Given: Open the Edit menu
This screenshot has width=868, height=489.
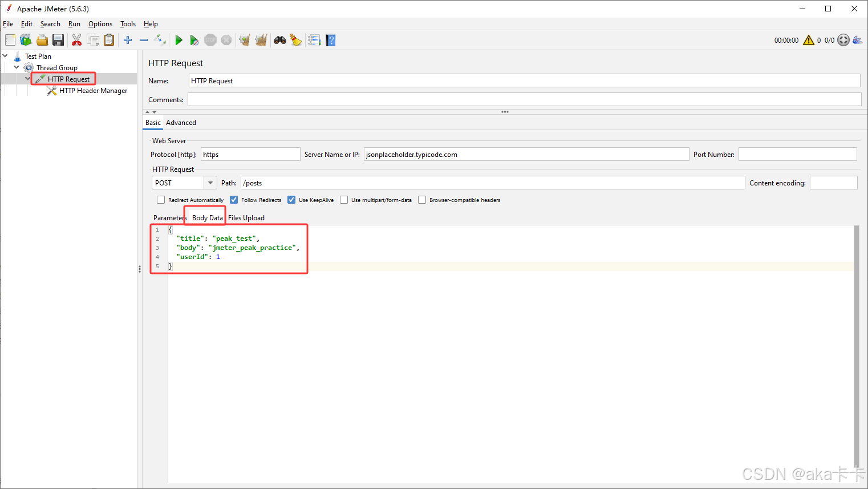Looking at the screenshot, I should click(27, 24).
